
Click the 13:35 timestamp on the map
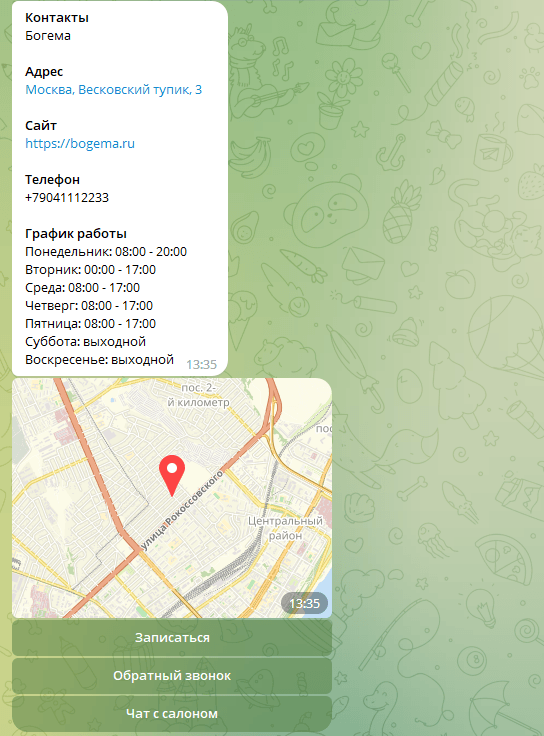coord(304,603)
